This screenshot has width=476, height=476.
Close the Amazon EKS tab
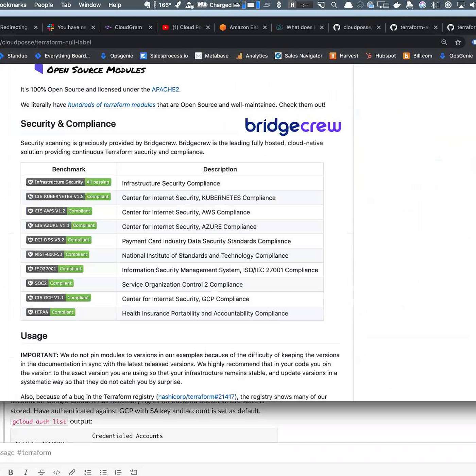point(265,27)
